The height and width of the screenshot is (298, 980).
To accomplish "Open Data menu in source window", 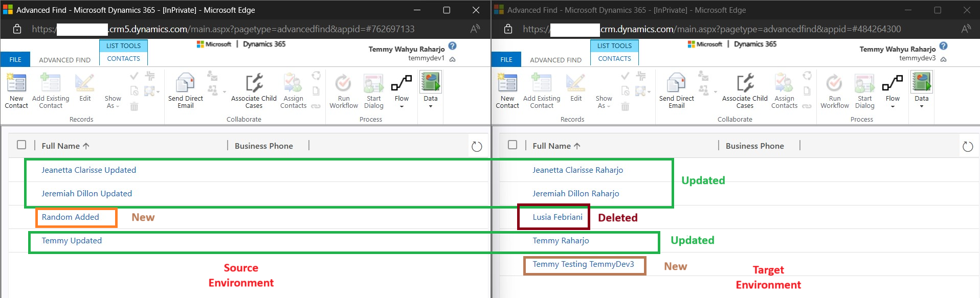I will pos(431,90).
